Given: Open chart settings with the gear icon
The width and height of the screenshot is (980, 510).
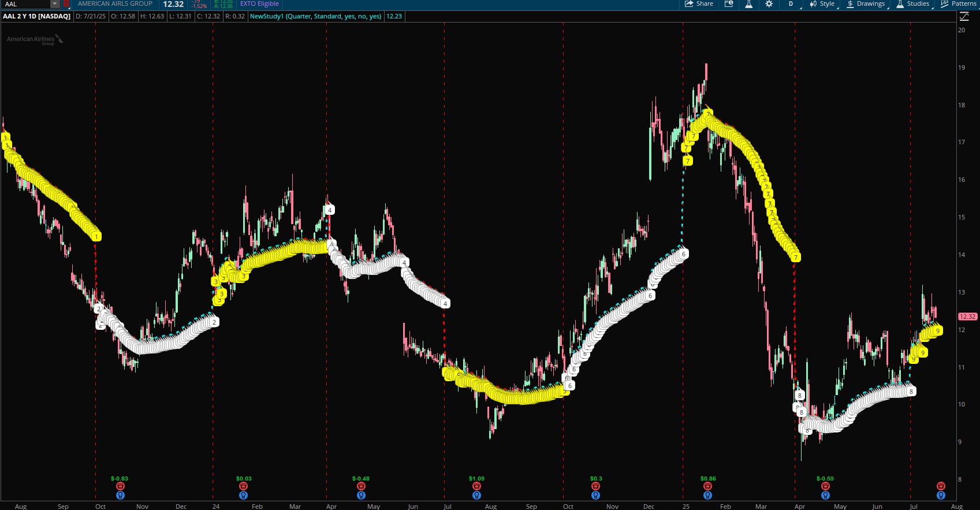Looking at the screenshot, I should [769, 4].
